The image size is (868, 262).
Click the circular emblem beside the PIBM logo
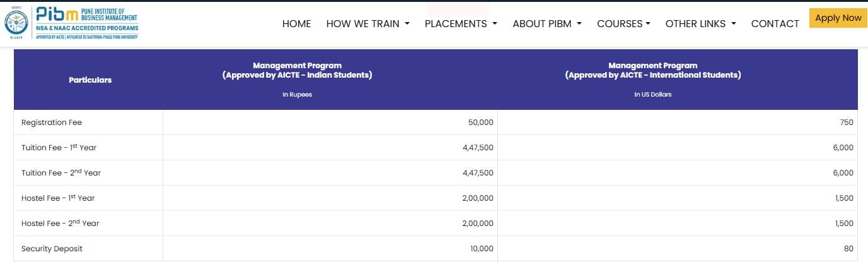point(16,24)
